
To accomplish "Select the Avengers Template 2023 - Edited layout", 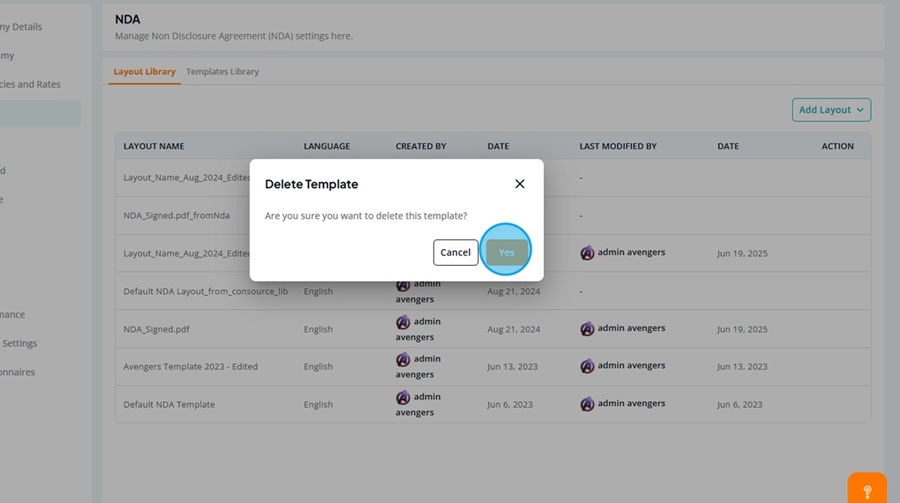I will 191,366.
